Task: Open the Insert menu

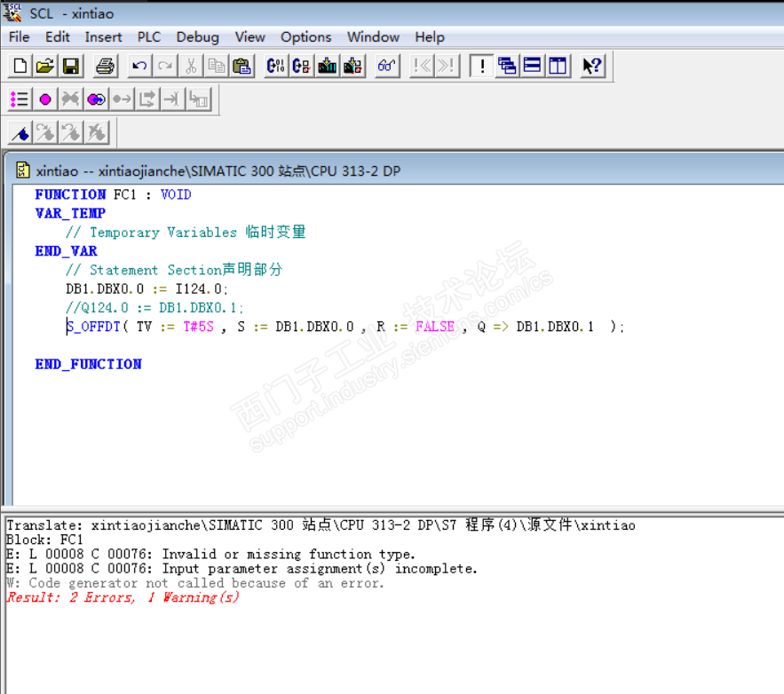Action: coord(103,37)
